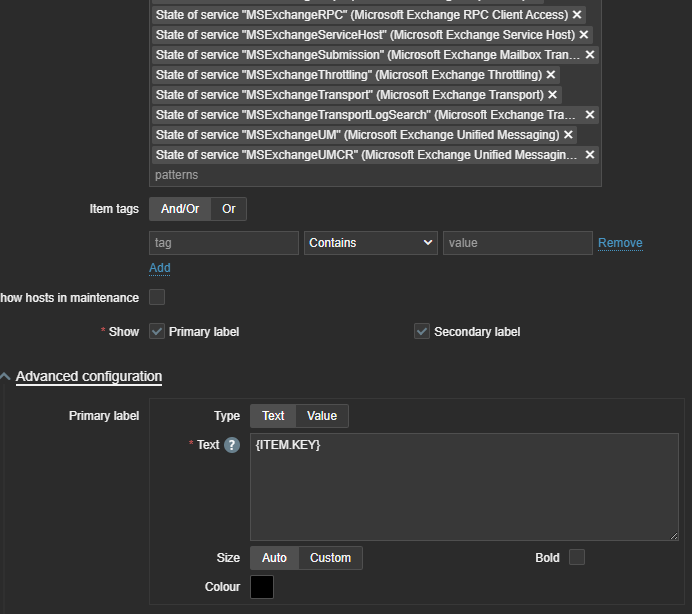Click the Remove tag link

(x=620, y=243)
